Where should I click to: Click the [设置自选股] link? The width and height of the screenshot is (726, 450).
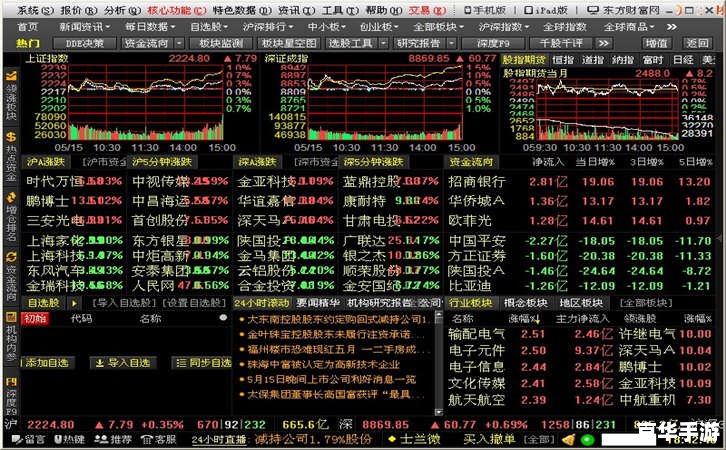pyautogui.click(x=194, y=304)
